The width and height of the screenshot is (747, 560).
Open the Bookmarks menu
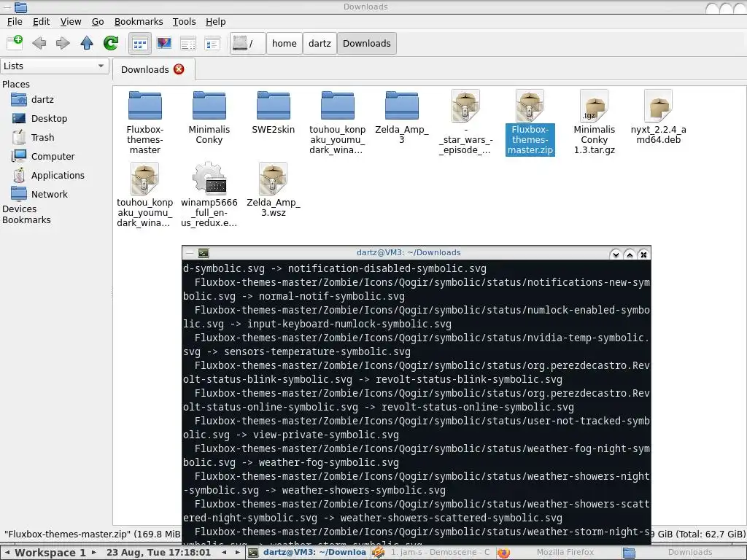tap(138, 21)
